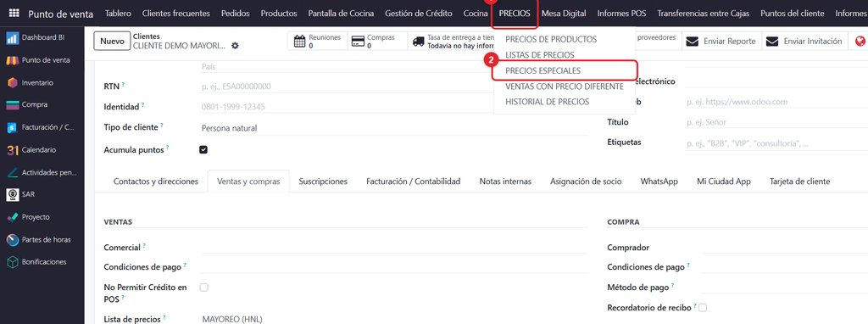
Task: Open the PRECIOS top menu
Action: pyautogui.click(x=515, y=14)
